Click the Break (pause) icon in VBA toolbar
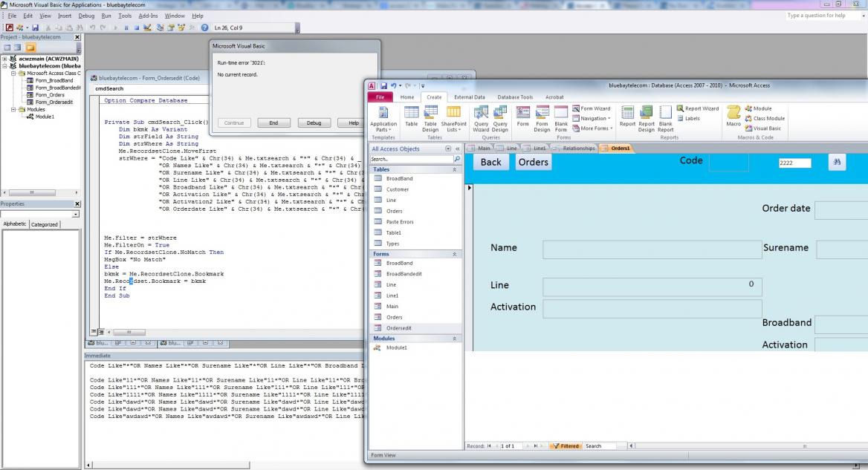The height and width of the screenshot is (470, 868). pyautogui.click(x=126, y=27)
